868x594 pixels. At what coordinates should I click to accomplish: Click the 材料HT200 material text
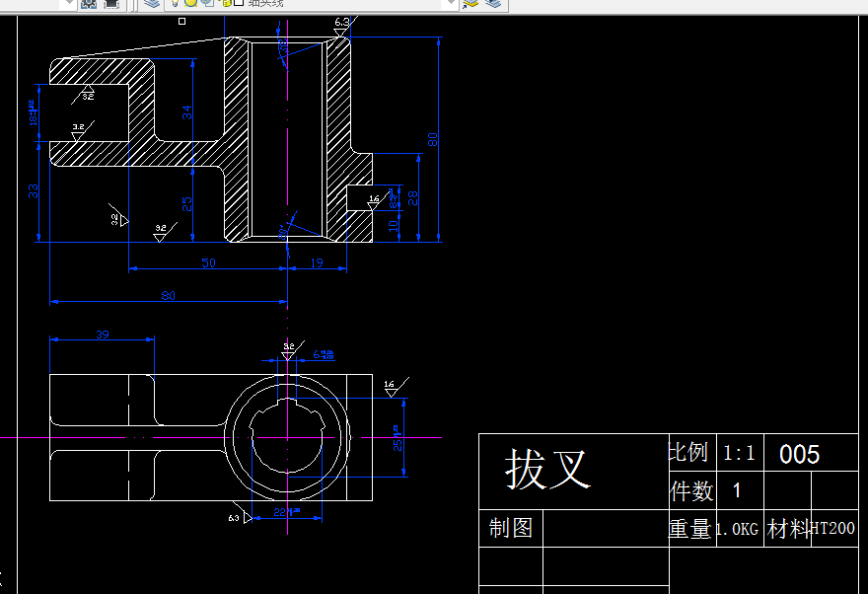tap(811, 529)
